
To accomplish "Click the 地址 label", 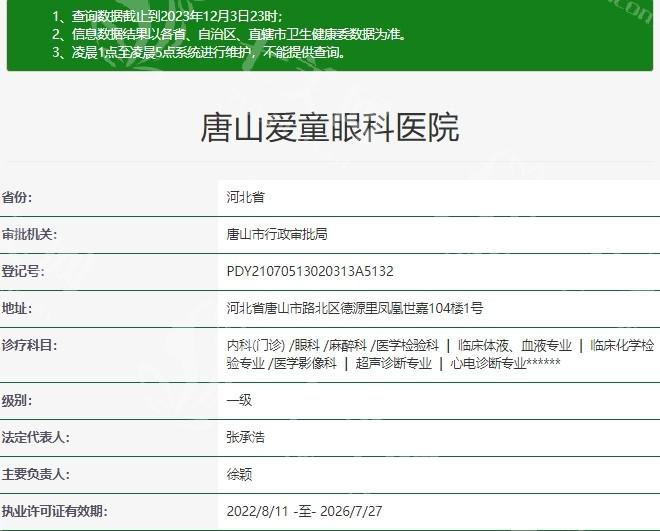I will (17, 308).
